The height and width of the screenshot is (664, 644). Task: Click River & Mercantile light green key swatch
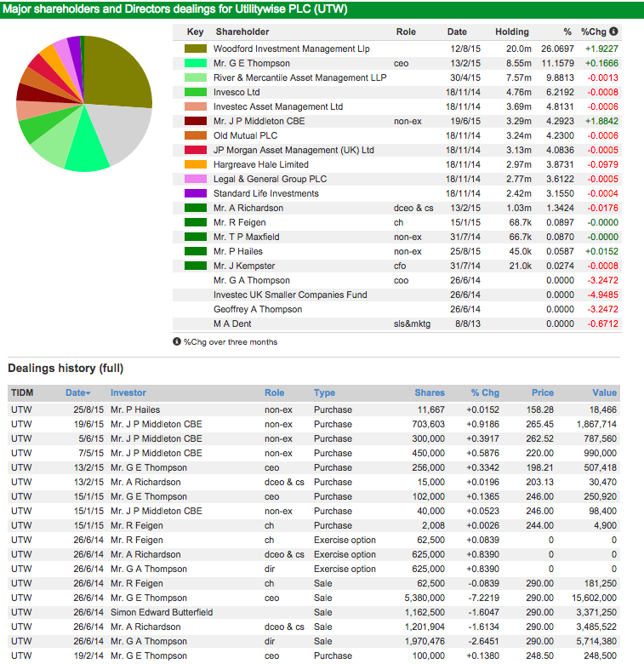196,77
